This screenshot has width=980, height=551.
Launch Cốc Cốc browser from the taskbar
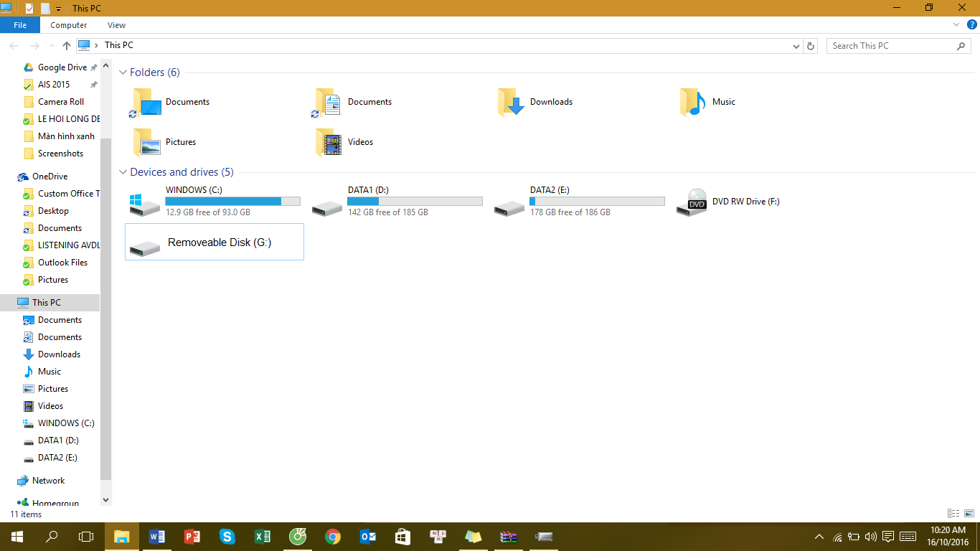298,537
